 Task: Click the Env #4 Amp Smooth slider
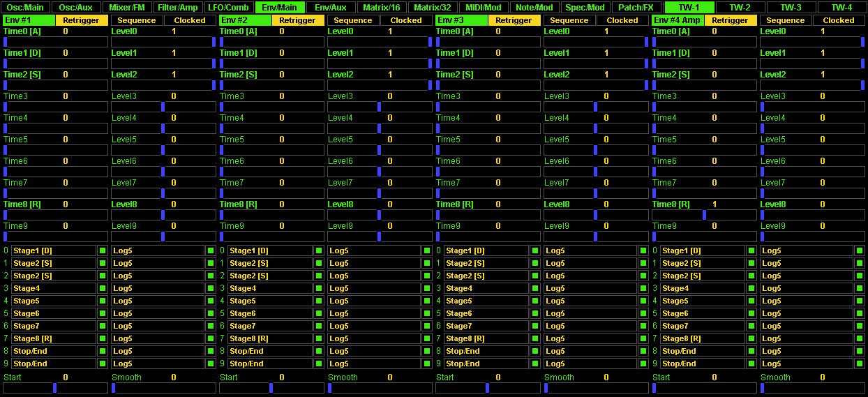click(x=813, y=388)
